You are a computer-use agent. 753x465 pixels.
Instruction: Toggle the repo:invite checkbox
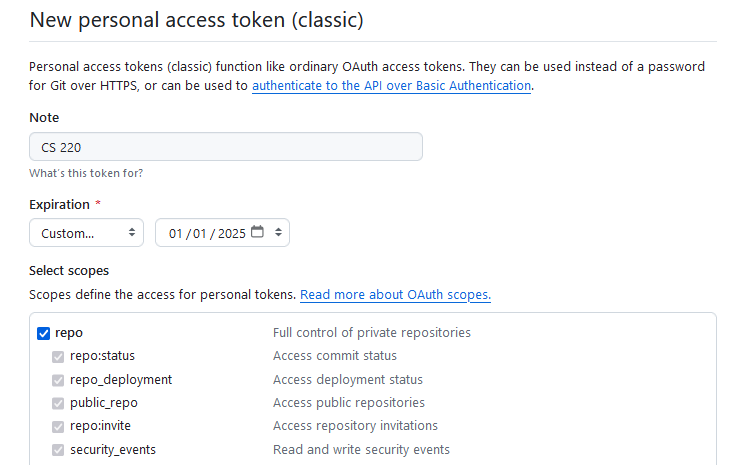(58, 426)
